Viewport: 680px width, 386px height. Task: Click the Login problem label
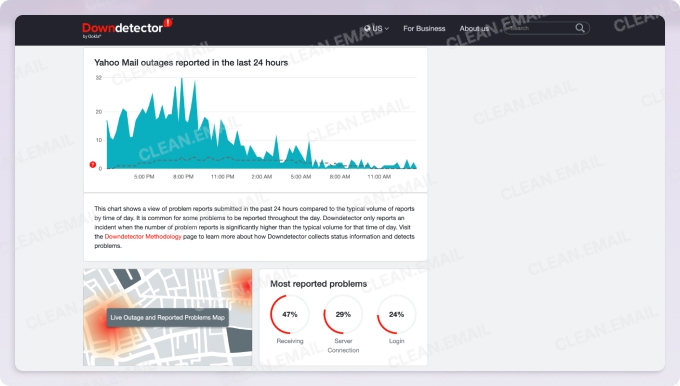396,341
